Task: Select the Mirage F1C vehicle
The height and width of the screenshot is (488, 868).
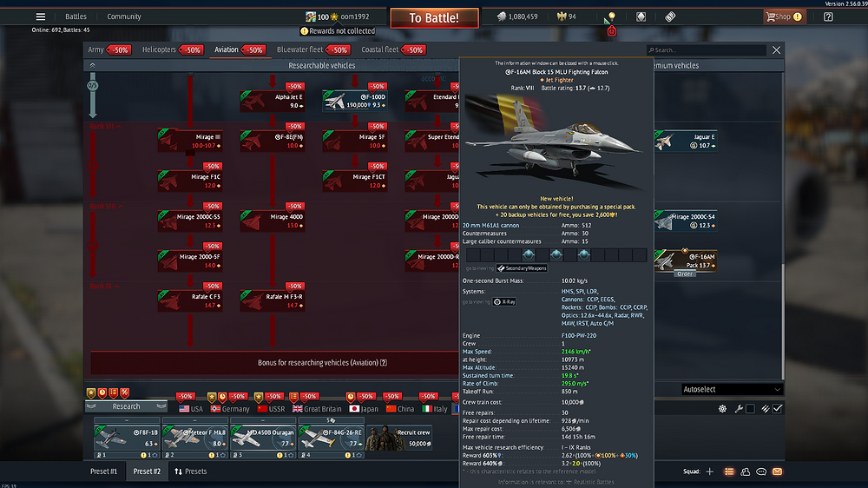Action: 190,181
